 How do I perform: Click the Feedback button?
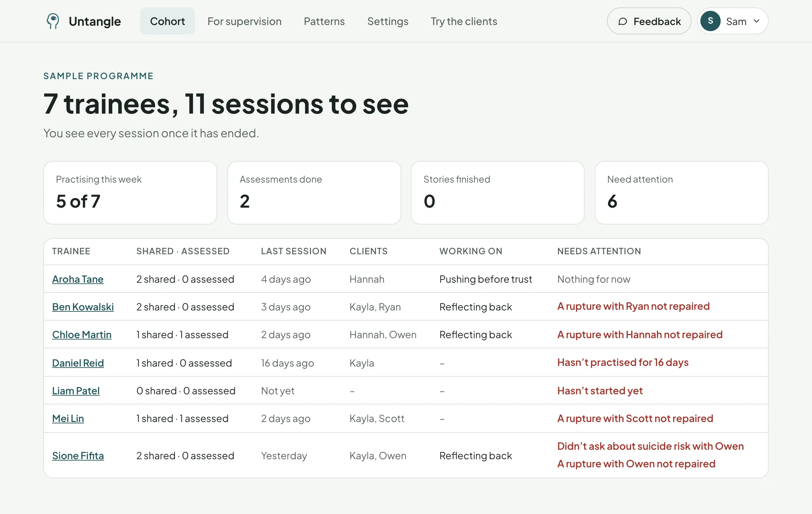649,21
